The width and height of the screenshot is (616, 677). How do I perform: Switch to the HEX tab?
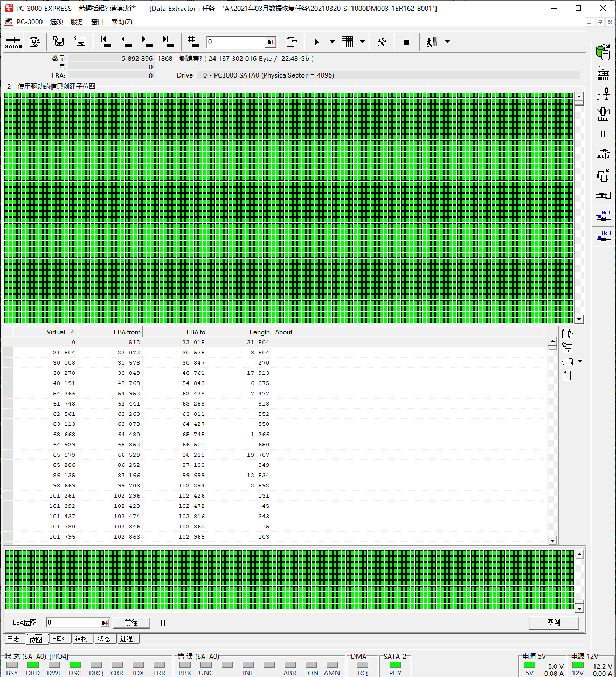(x=58, y=639)
